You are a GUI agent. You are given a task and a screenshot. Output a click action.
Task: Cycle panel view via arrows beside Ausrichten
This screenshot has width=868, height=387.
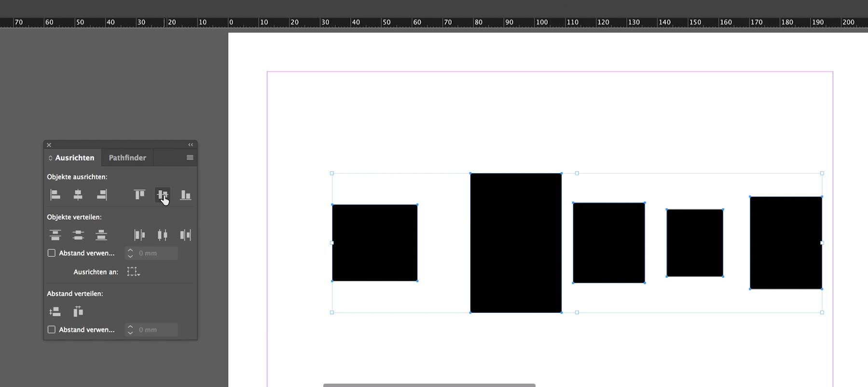(x=50, y=158)
